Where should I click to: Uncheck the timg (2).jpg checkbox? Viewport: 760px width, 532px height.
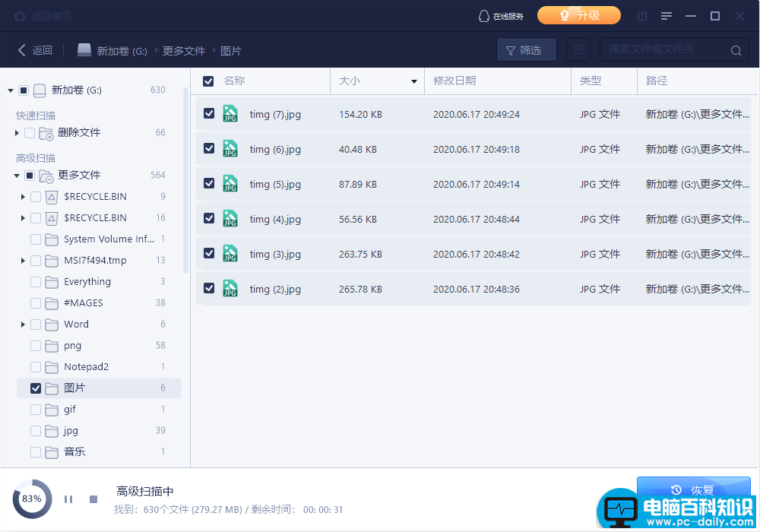click(209, 288)
